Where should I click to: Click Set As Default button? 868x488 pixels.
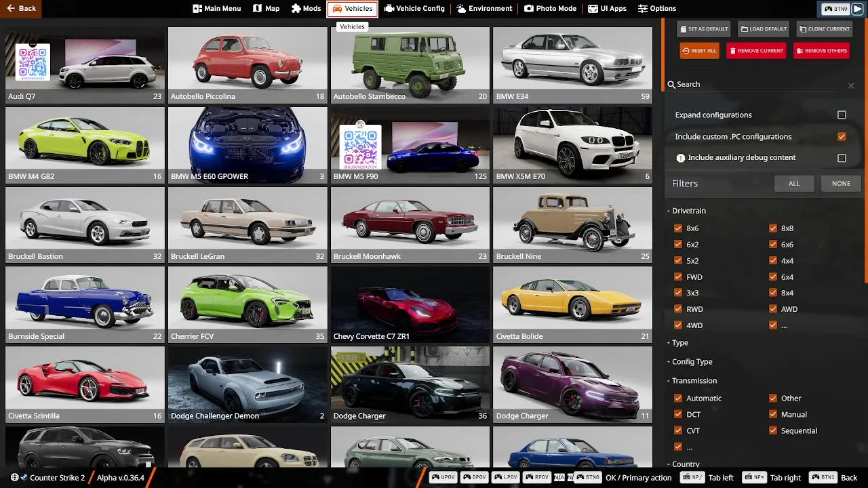click(703, 29)
